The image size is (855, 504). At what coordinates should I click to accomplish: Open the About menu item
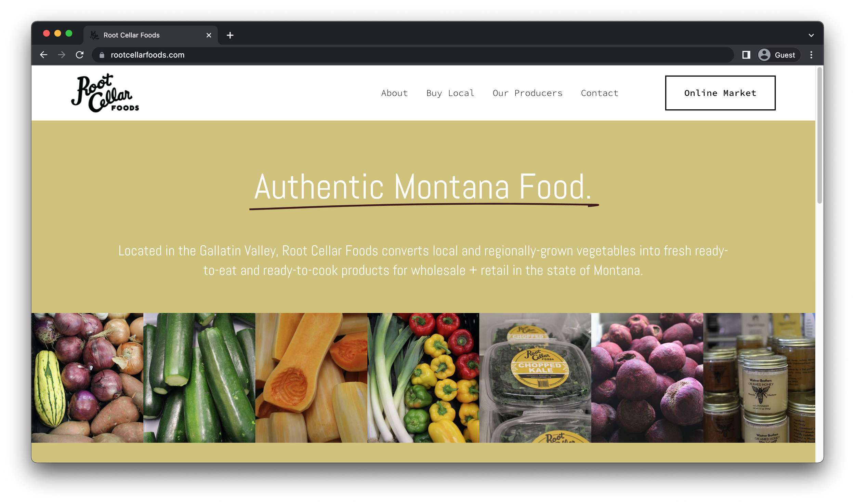394,93
